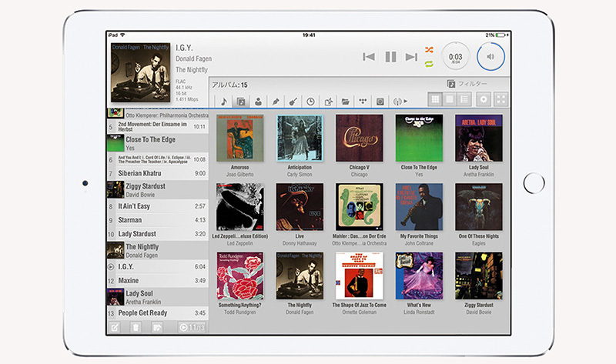Screen dimensions: 616x364
Task: Open Close To The Edge grid album cover
Action: click(419, 138)
